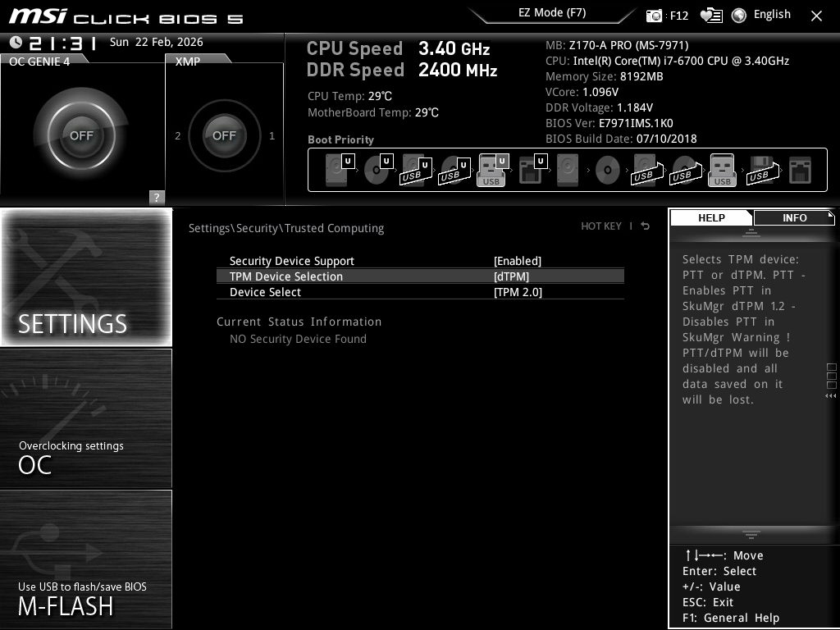Click the CPU Speed 3.40 GHz value
Image resolution: width=840 pixels, height=630 pixels.
coord(454,48)
